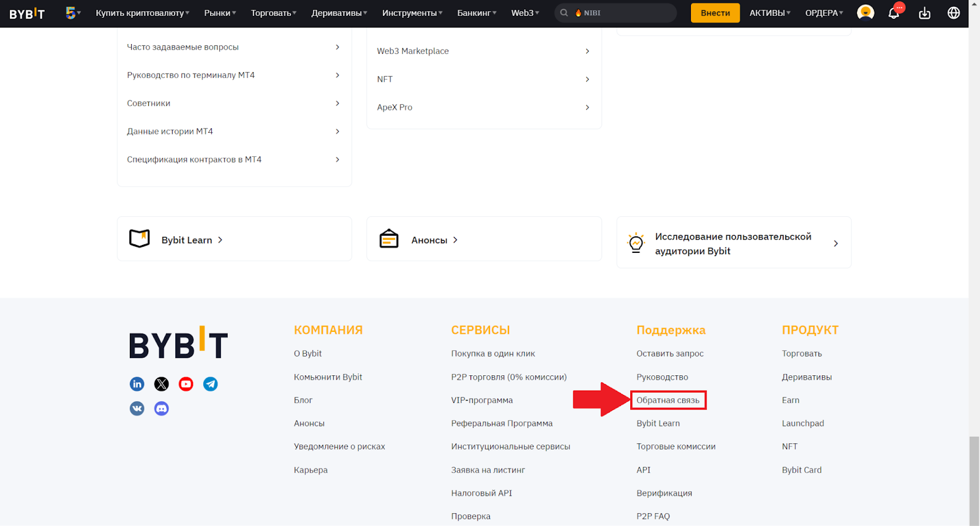The width and height of the screenshot is (980, 526).
Task: Open Данные истории MT4 row
Action: [x=234, y=132]
